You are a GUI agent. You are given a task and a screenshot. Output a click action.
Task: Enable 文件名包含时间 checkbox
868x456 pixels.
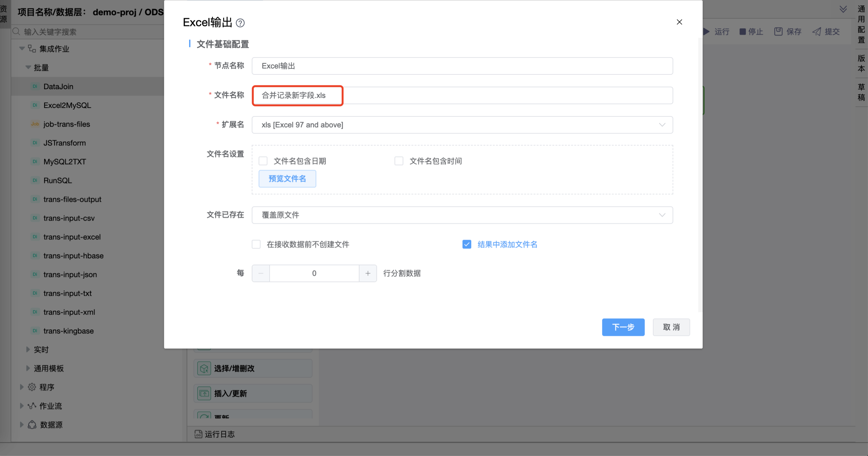[399, 161]
